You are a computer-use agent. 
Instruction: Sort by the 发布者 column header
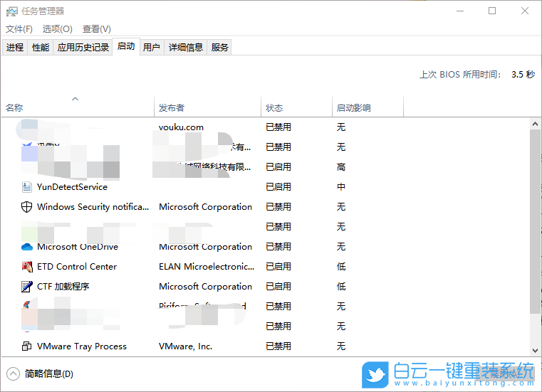(208, 107)
